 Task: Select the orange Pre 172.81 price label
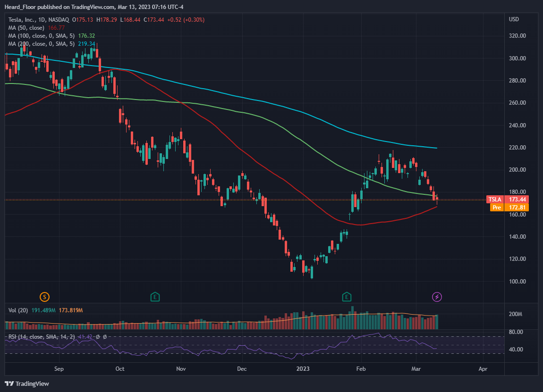tap(510, 207)
